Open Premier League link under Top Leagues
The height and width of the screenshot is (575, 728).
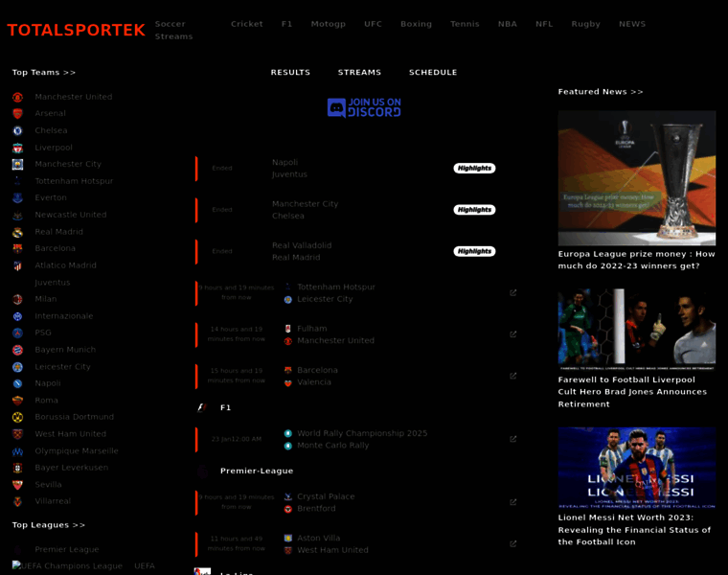(x=67, y=549)
